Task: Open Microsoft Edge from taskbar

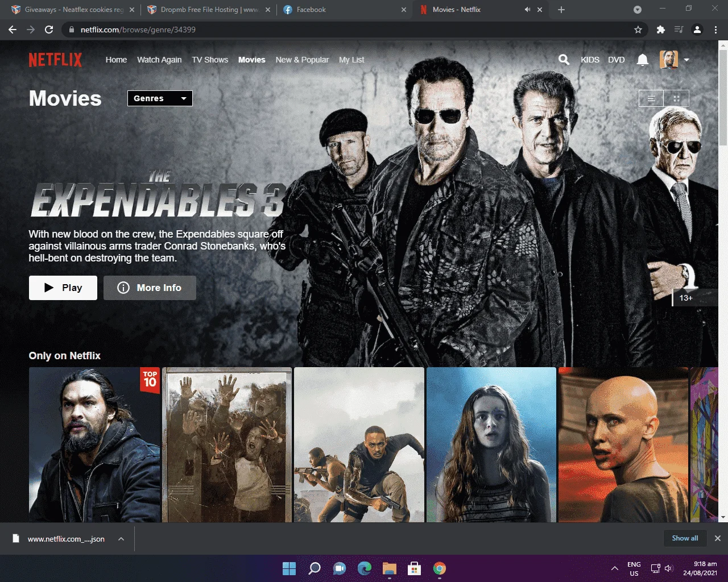Action: [x=365, y=568]
